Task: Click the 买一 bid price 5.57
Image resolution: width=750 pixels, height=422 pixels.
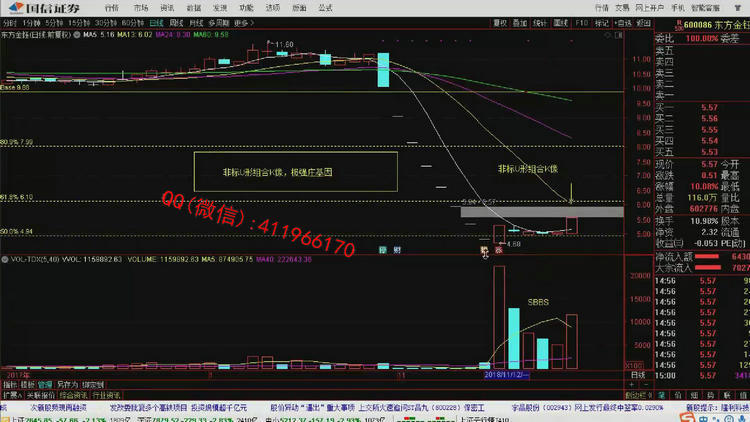Action: 709,108
